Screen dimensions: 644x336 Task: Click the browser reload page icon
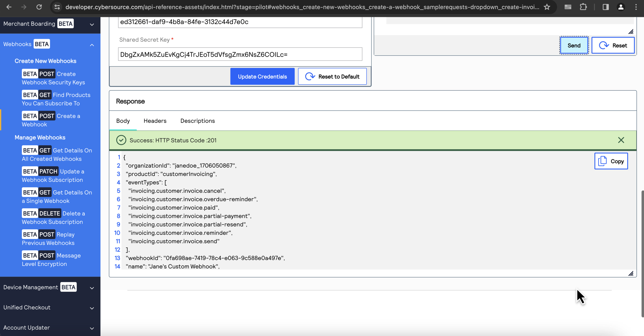pos(39,7)
